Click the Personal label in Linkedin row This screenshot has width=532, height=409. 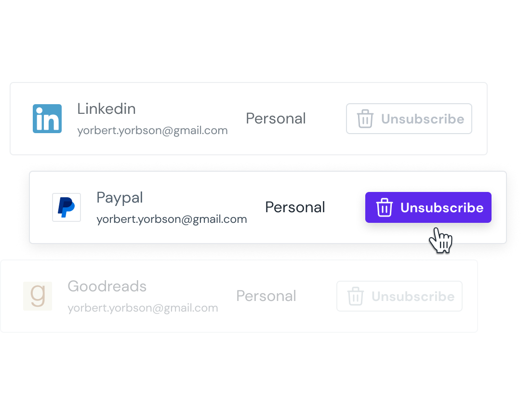[276, 119]
